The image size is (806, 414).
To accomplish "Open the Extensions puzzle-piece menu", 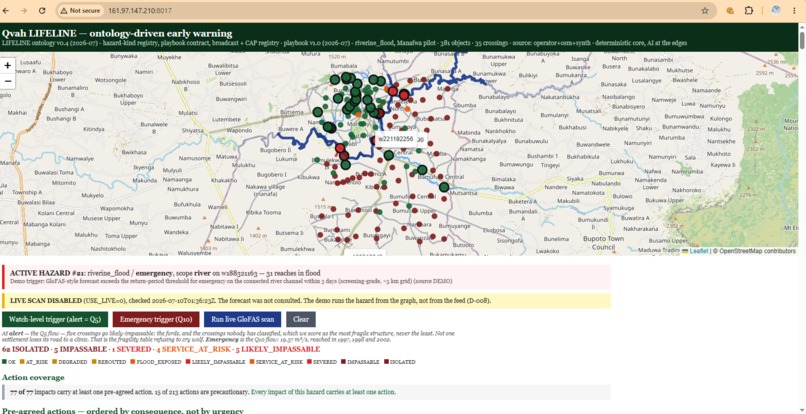I will click(748, 10).
